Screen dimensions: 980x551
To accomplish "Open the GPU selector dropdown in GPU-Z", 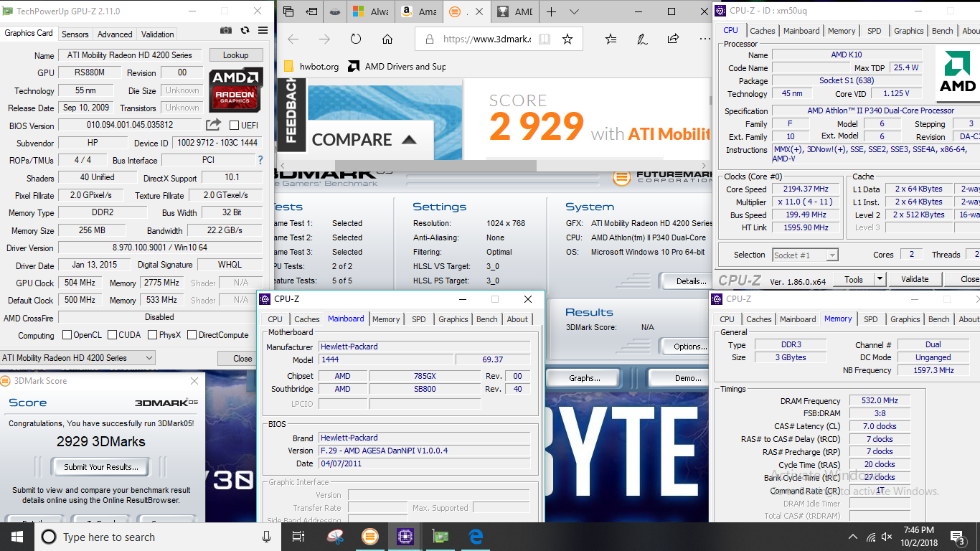I will (x=77, y=357).
